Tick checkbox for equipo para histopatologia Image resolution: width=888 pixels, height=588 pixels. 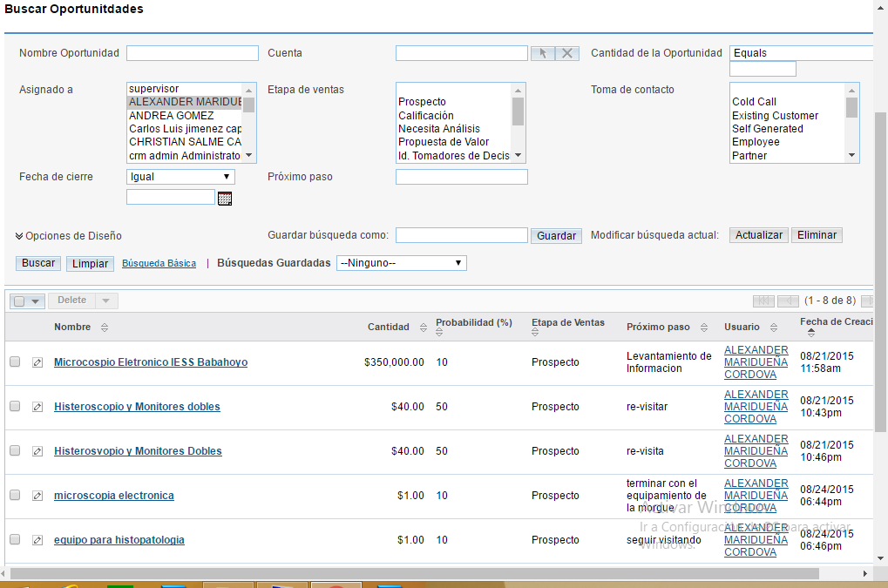tap(15, 539)
